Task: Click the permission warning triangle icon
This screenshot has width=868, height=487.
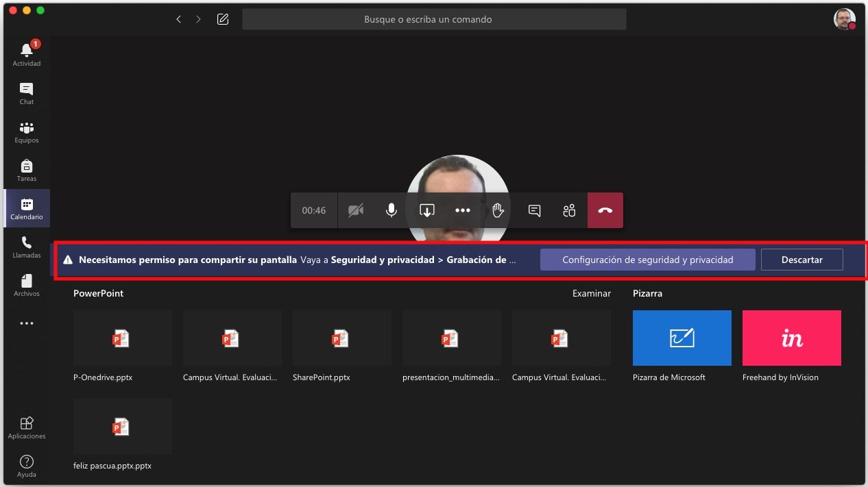Action: 68,260
